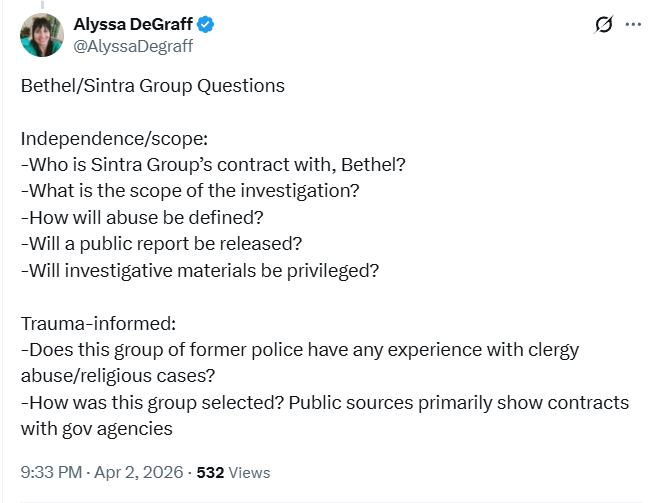Image resolution: width=659 pixels, height=503 pixels.
Task: Click the "with gov agencies" closing line
Action: pyautogui.click(x=97, y=428)
